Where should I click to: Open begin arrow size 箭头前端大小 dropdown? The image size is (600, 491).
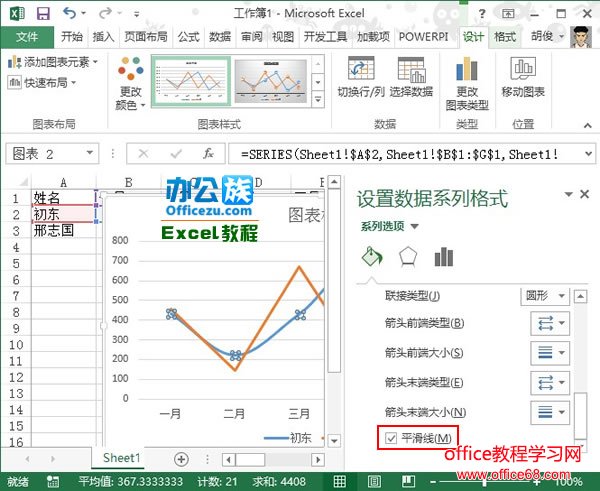pyautogui.click(x=550, y=352)
